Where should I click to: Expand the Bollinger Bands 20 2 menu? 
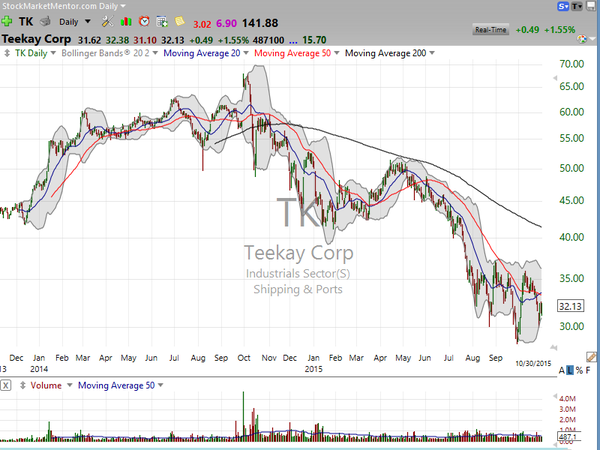click(x=155, y=53)
